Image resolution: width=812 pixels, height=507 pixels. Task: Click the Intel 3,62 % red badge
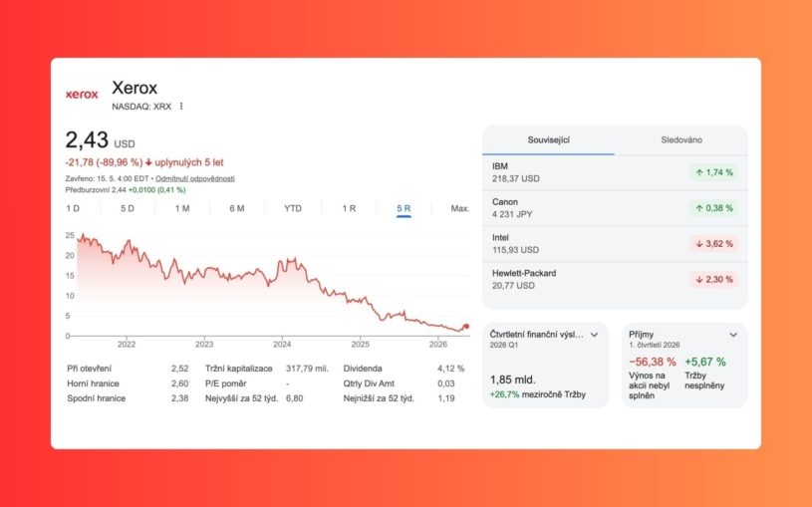click(x=714, y=244)
